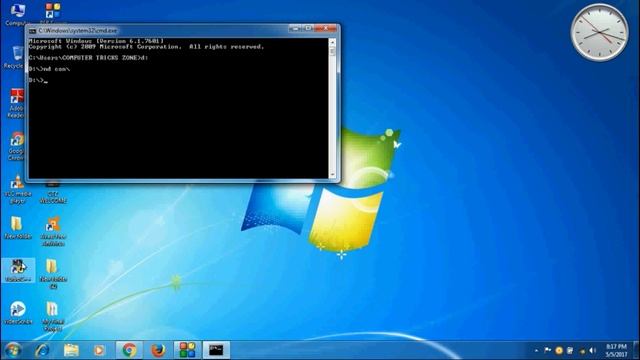640x360 pixels.
Task: Open Windows Media Player from the taskbar
Action: pos(99,350)
